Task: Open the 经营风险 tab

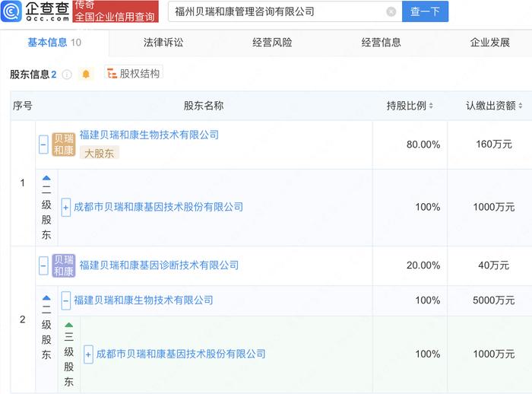Action: (x=272, y=43)
